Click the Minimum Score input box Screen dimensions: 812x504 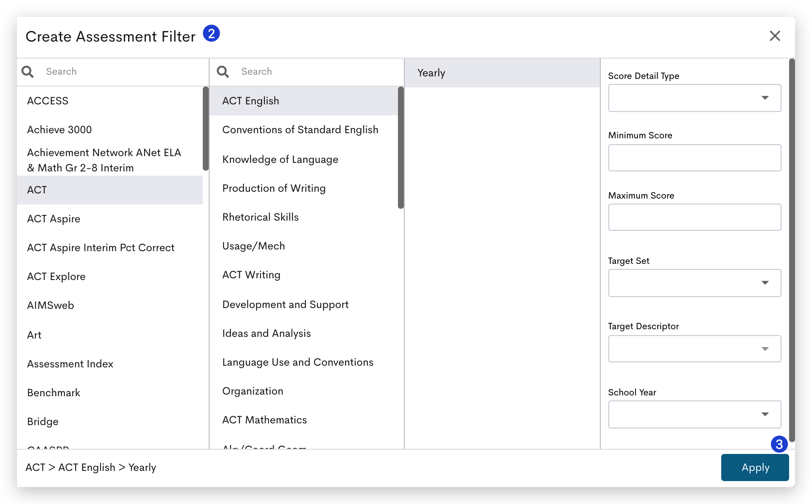[694, 158]
